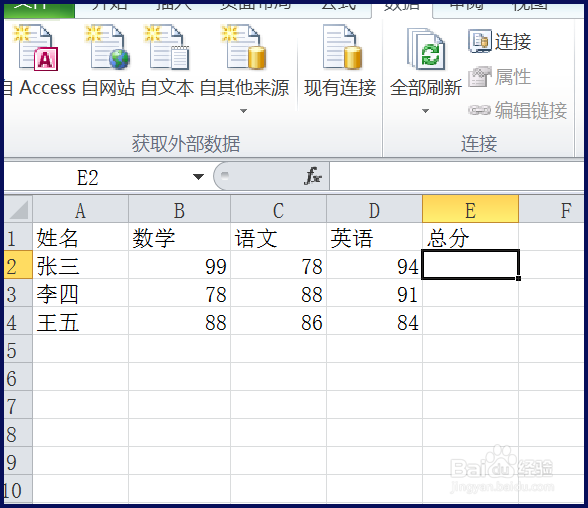Expand the 全部刷新 dropdown arrow
Image resolution: width=588 pixels, height=508 pixels.
(425, 111)
